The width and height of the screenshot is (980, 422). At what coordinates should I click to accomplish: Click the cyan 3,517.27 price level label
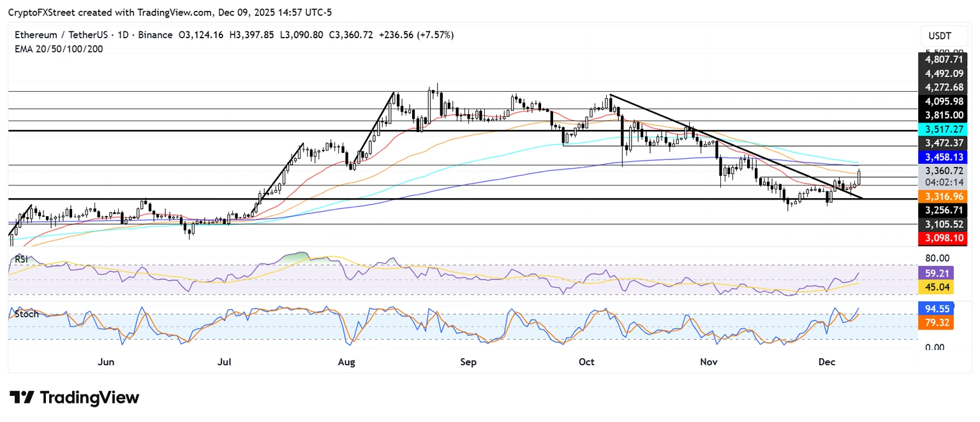tap(943, 129)
